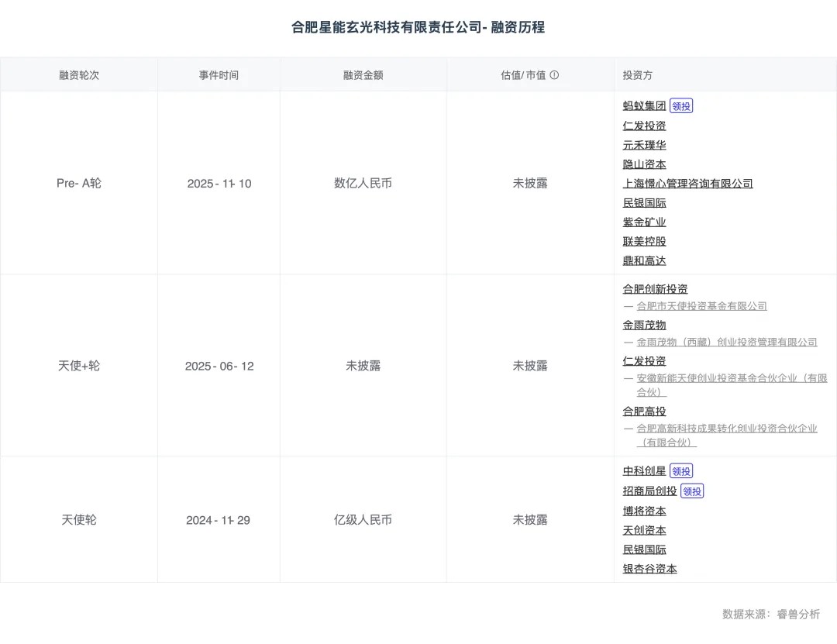Open the 隐山资本 investor page
The image size is (837, 644).
click(x=644, y=164)
